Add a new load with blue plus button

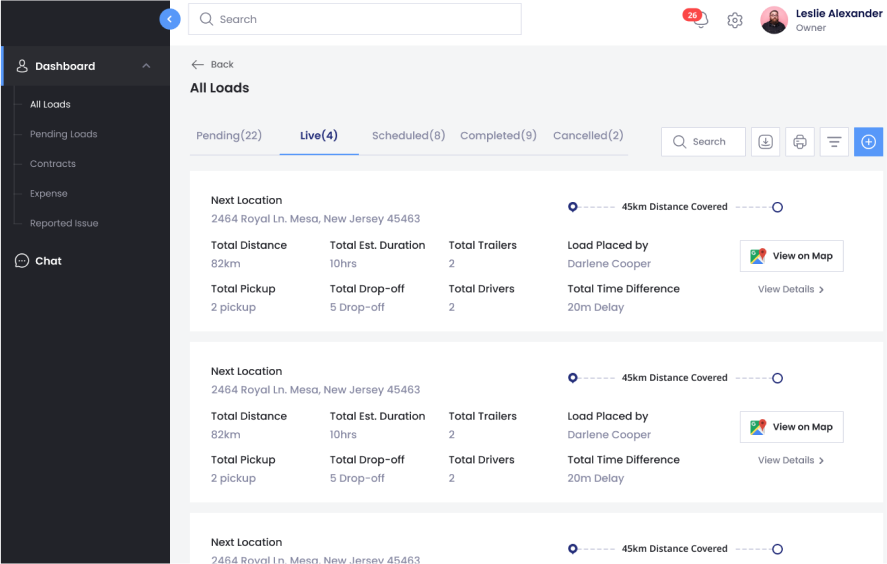pos(868,141)
